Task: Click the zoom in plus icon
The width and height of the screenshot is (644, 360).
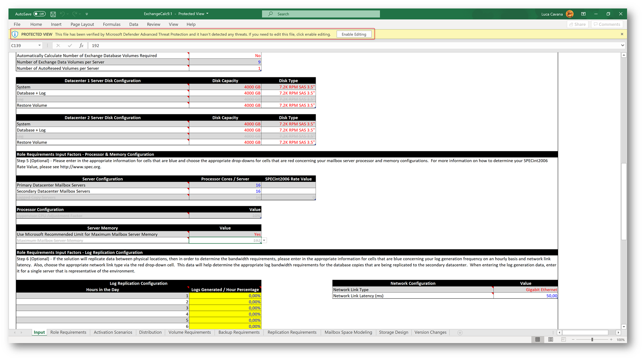Action: (611, 340)
